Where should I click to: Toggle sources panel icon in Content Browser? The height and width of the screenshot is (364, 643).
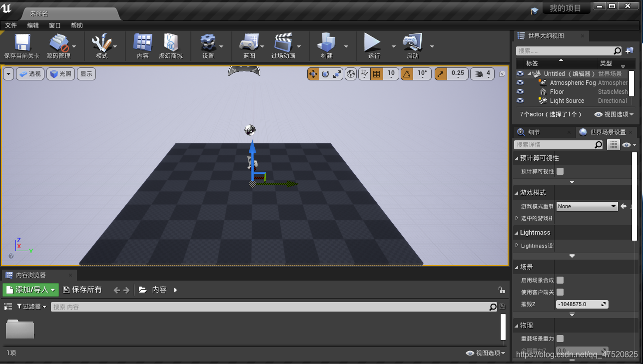tap(7, 307)
